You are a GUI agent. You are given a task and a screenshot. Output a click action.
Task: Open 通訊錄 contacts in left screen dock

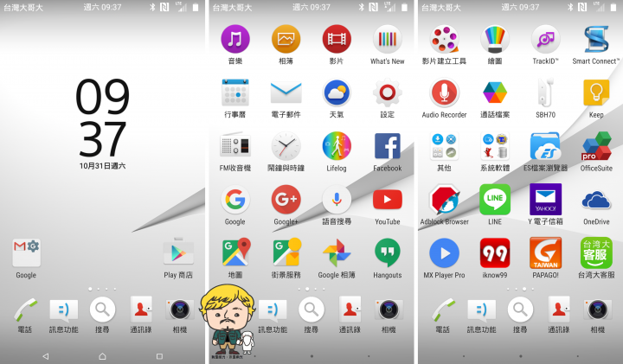pos(141,310)
